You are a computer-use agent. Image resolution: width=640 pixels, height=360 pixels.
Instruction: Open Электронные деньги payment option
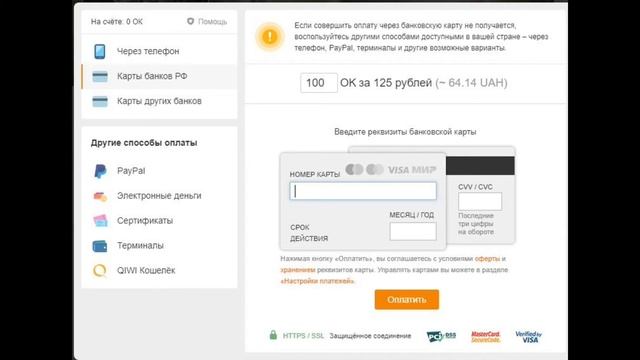click(x=159, y=196)
